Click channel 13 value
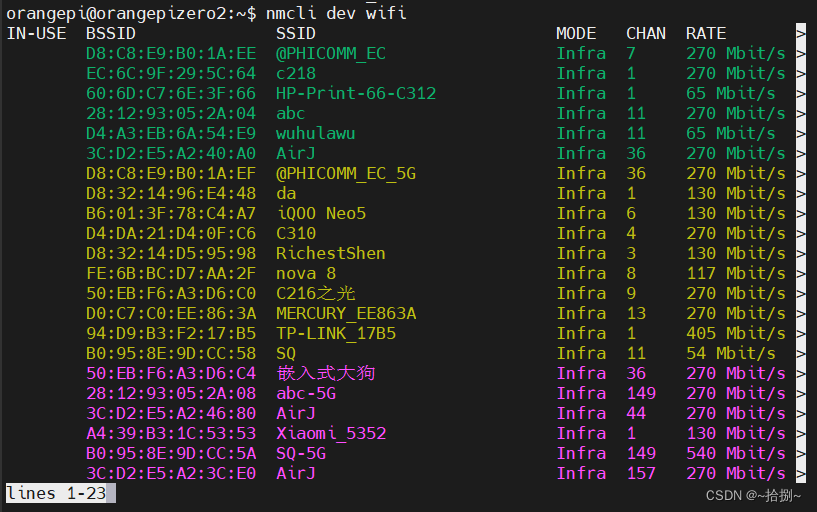The width and height of the screenshot is (817, 512). coord(636,314)
